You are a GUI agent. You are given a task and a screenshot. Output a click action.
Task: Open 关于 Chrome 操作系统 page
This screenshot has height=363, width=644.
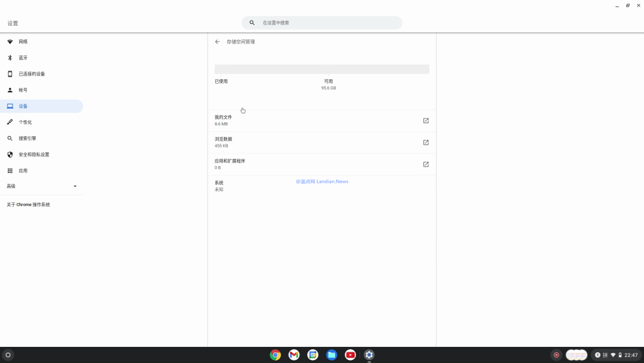(x=29, y=205)
